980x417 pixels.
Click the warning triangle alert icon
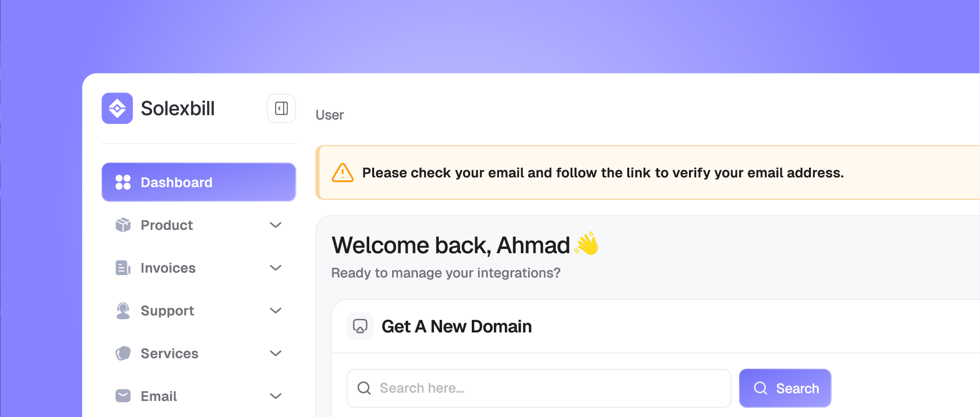(x=343, y=173)
